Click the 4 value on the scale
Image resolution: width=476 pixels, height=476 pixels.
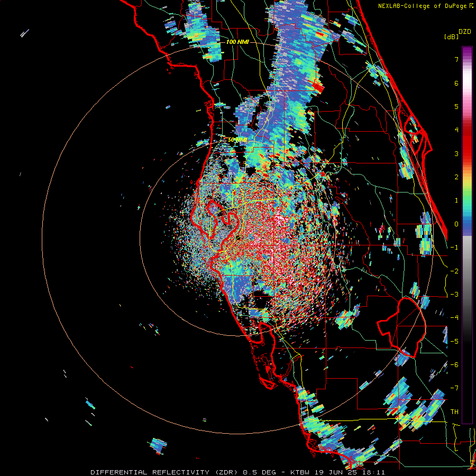[x=456, y=130]
